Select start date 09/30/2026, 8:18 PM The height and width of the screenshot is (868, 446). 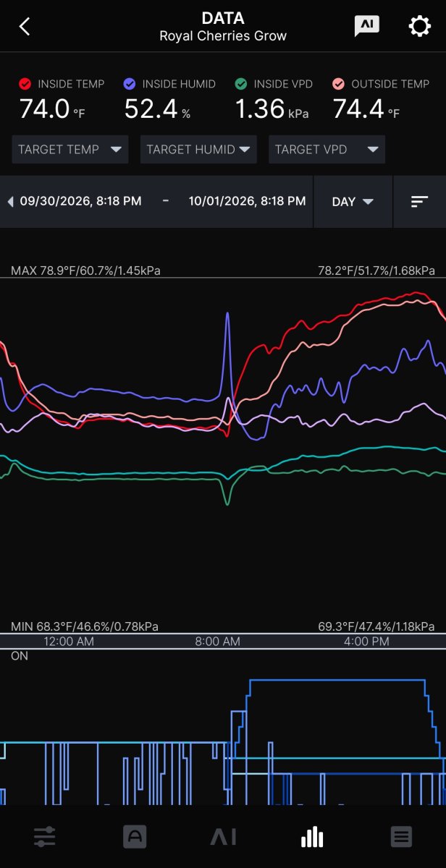pyautogui.click(x=80, y=201)
